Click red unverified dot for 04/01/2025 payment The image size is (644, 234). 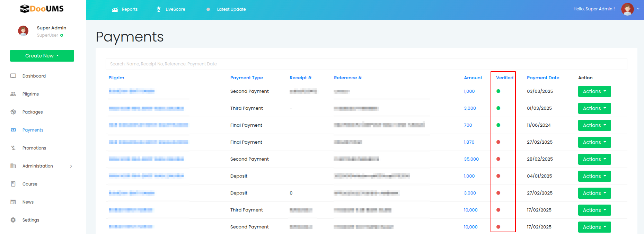[x=498, y=176]
